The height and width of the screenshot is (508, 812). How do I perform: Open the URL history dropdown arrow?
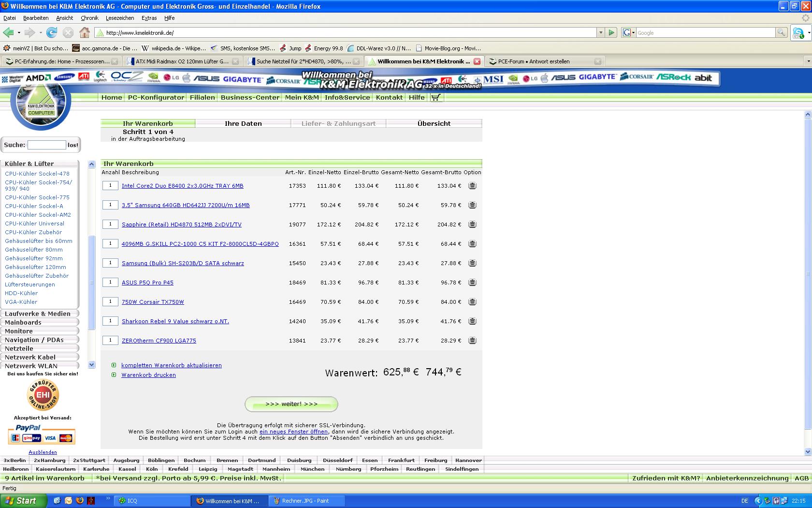pyautogui.click(x=601, y=32)
